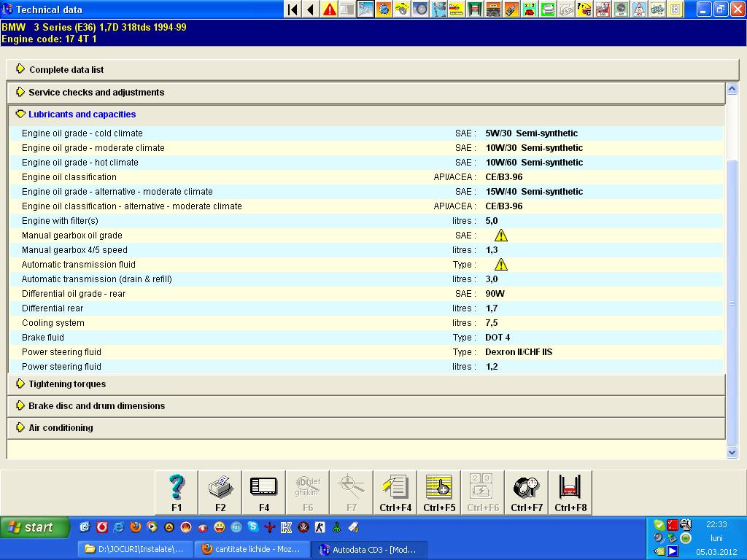Click the F4 screen display button

point(264,493)
